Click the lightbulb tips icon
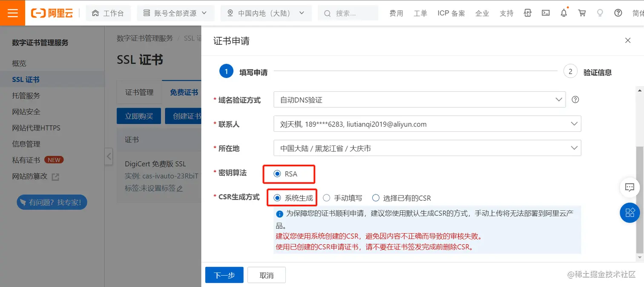Screen dimensions: 644x287 [600, 13]
